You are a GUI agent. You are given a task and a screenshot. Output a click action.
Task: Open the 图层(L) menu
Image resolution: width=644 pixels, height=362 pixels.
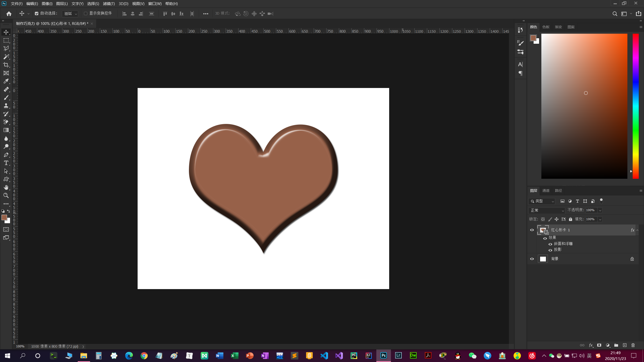click(62, 4)
